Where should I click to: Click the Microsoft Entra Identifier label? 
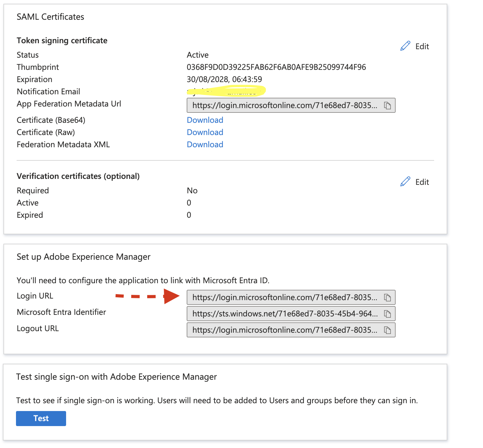tap(61, 312)
